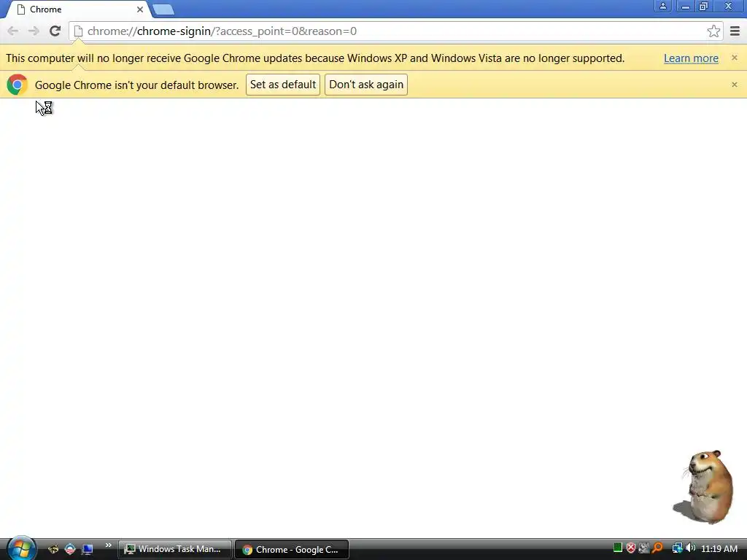The image size is (747, 560).
Task: Click the forward navigation arrow
Action: point(34,31)
